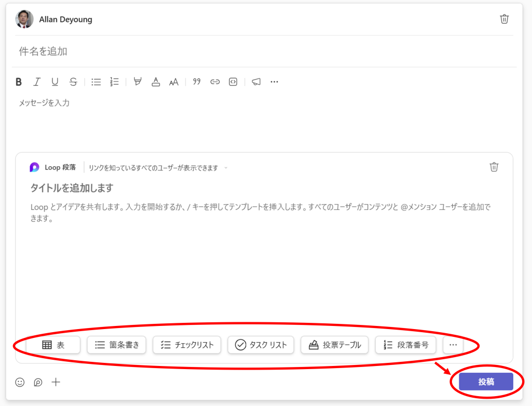Insert a チェックリスト into the Loop component
532x406 pixels.
pyautogui.click(x=187, y=345)
